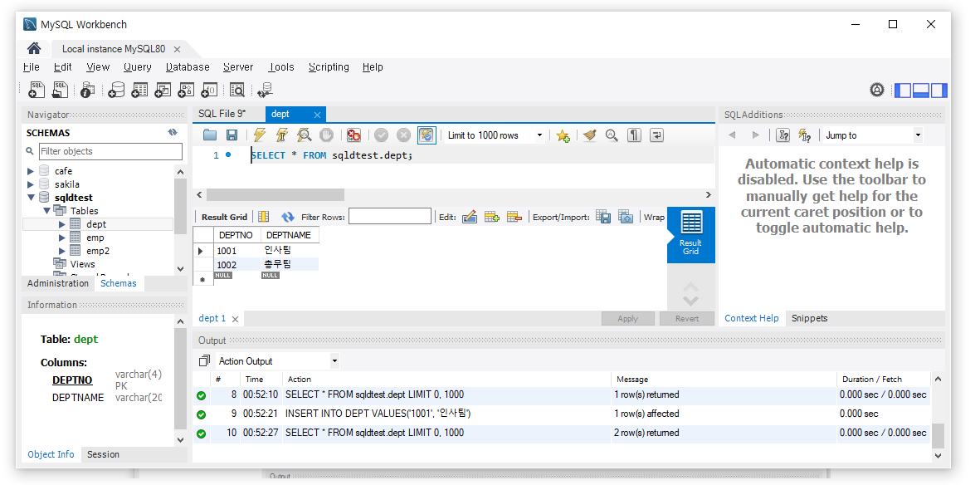
Task: Delete selected rows icon
Action: (x=514, y=217)
